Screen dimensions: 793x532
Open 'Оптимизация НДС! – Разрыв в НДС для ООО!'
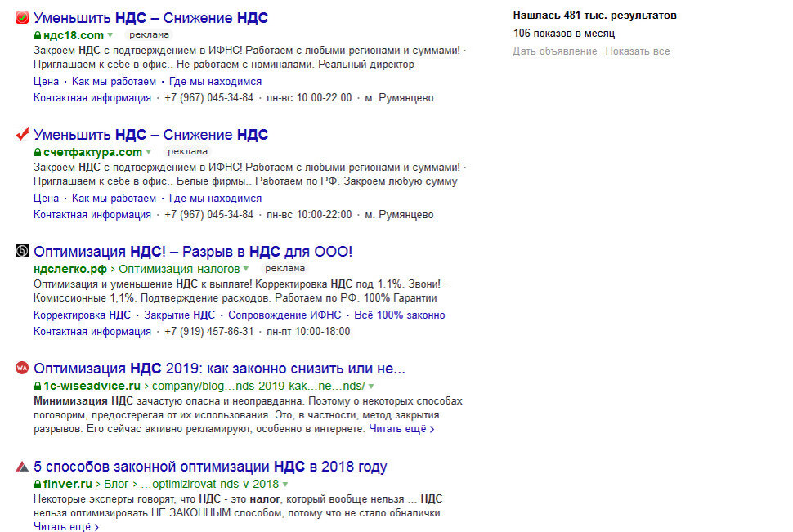click(193, 252)
